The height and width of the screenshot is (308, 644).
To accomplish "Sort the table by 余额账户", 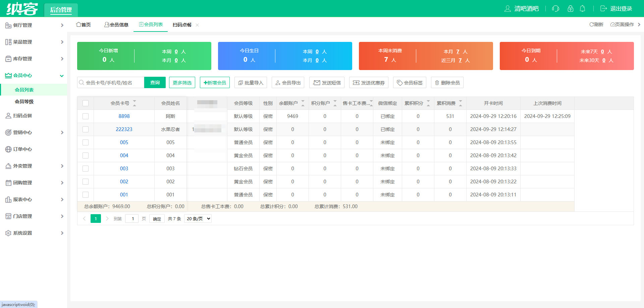I will tap(303, 103).
